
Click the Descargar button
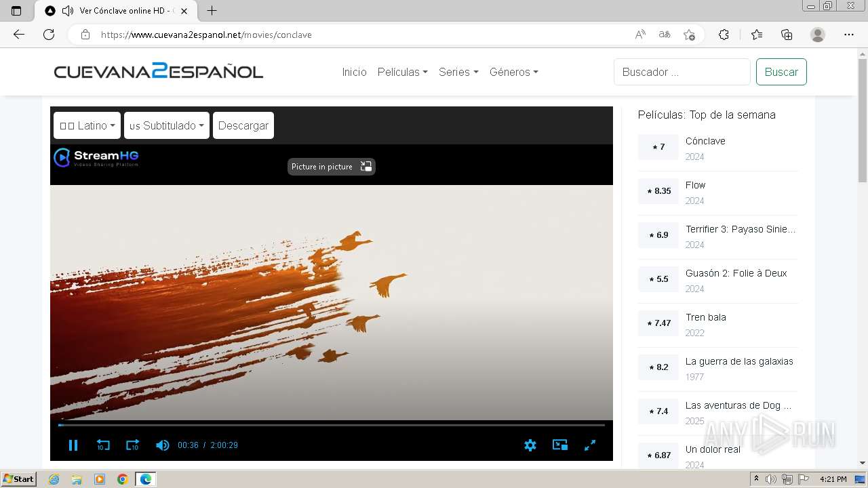click(x=243, y=125)
